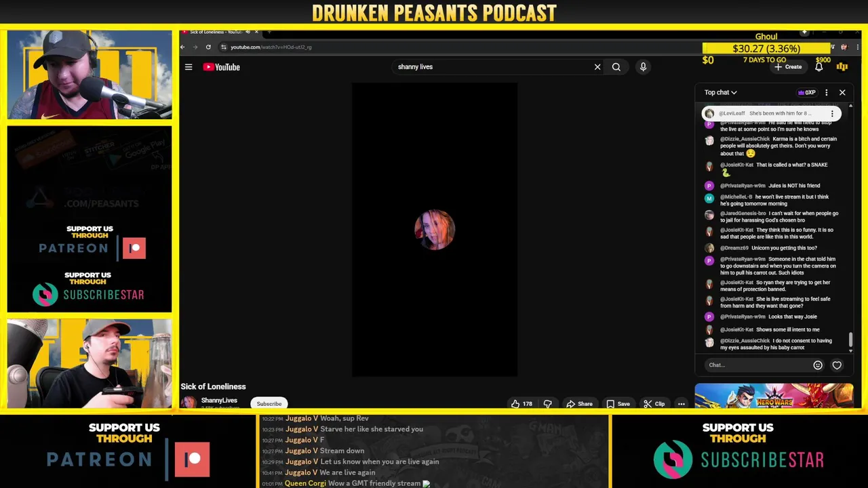Open YouTube notifications bell
This screenshot has width=868, height=488.
click(819, 67)
